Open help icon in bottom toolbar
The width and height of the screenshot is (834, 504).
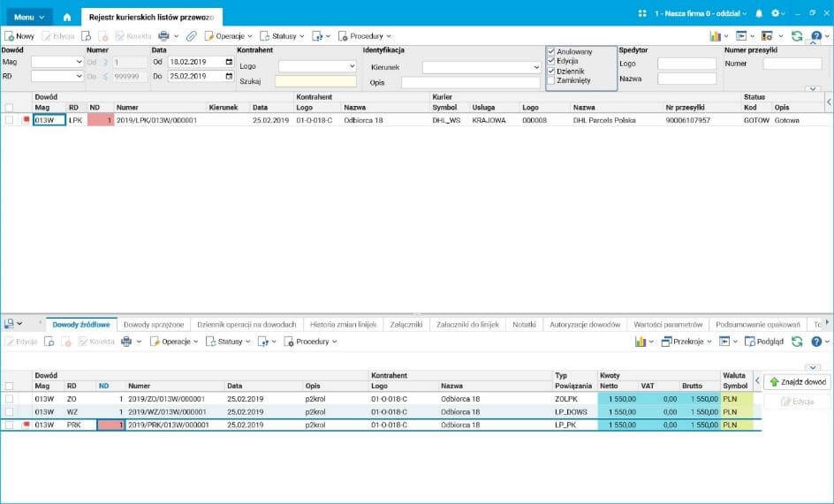pyautogui.click(x=816, y=342)
